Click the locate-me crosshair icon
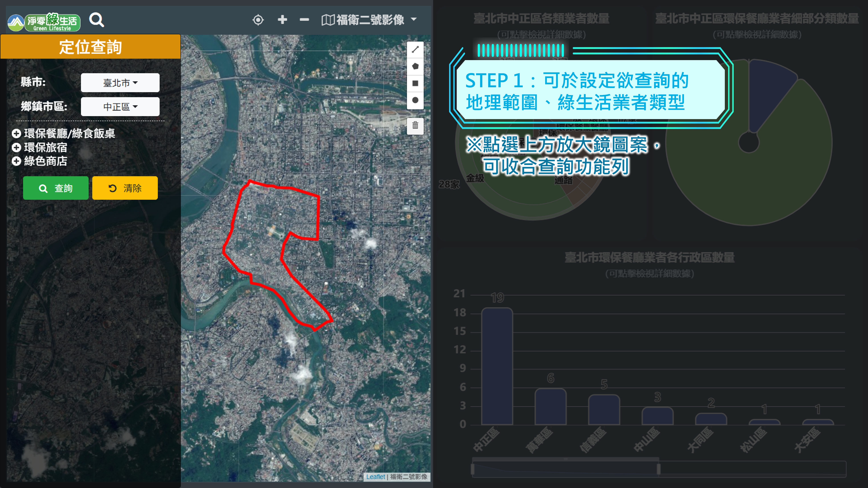Image resolution: width=868 pixels, height=488 pixels. click(x=258, y=20)
